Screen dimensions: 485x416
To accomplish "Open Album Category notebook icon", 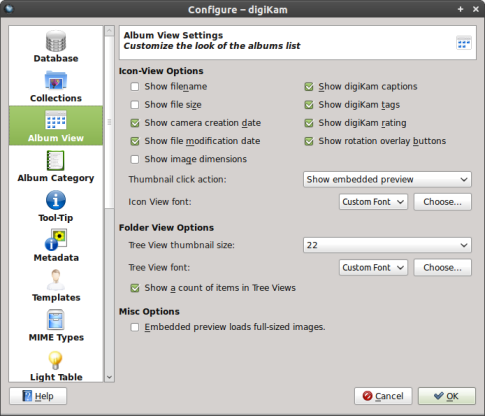I will coord(55,160).
